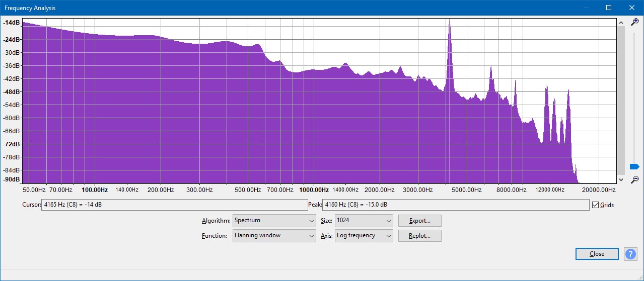Click the -30dB scale label
Screen dimensions: 644x281
[x=12, y=53]
